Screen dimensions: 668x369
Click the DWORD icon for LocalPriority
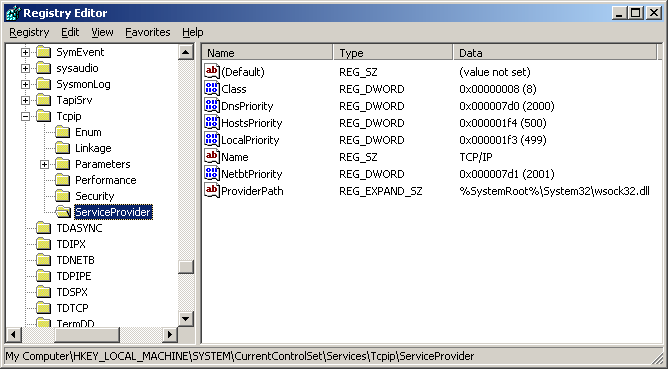(212, 139)
